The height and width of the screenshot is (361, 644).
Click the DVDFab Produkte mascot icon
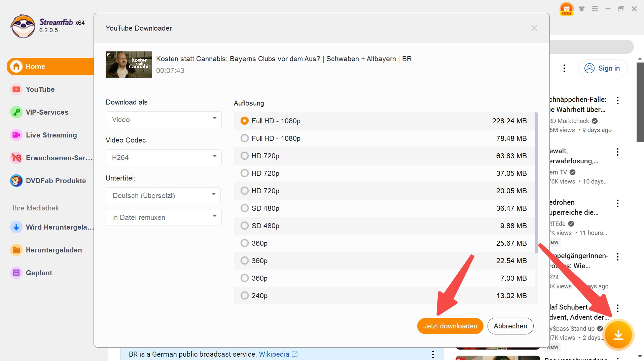click(x=16, y=181)
